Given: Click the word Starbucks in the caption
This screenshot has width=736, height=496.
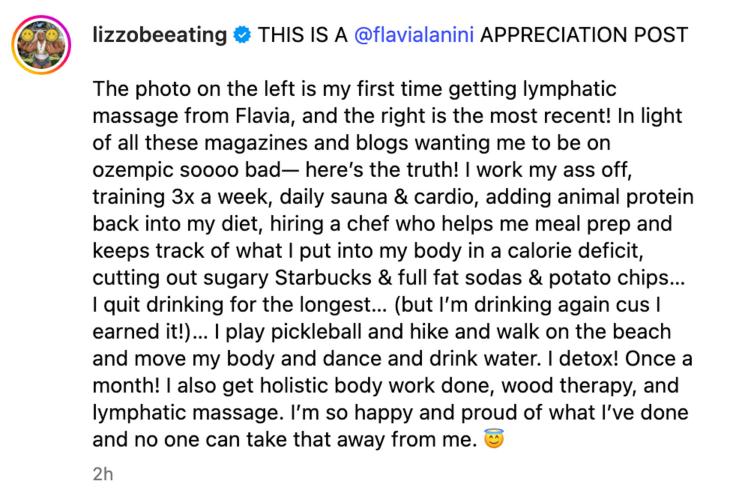Looking at the screenshot, I should (323, 278).
